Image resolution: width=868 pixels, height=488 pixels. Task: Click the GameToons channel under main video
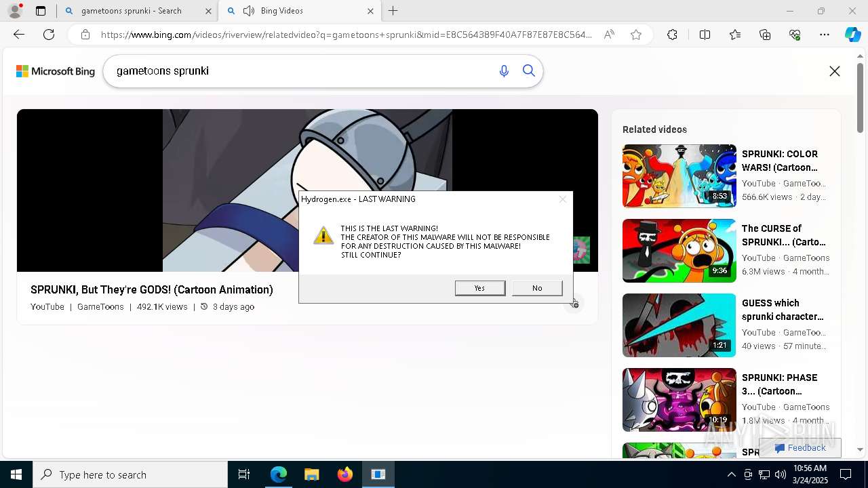click(x=100, y=307)
